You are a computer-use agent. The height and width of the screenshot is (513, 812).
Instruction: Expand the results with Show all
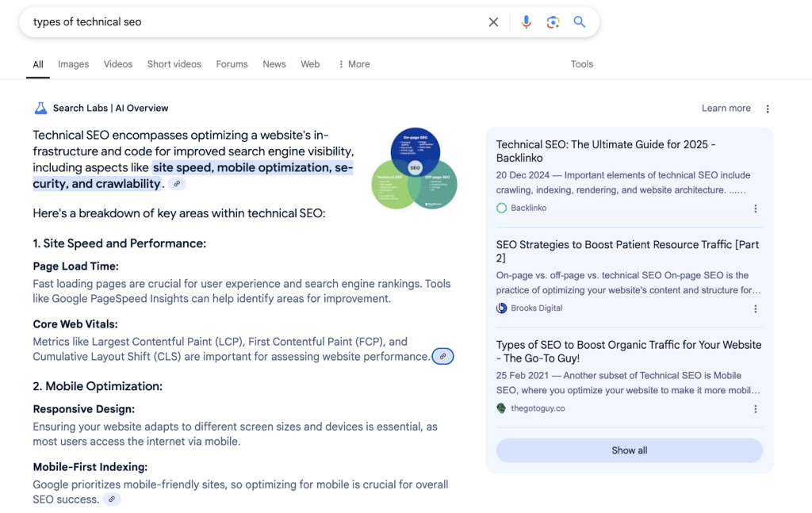(629, 450)
